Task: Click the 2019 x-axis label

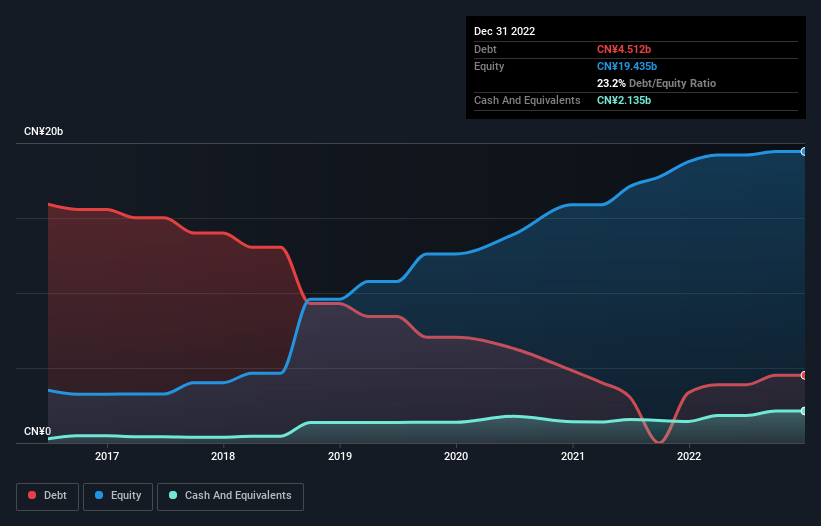Action: (340, 456)
